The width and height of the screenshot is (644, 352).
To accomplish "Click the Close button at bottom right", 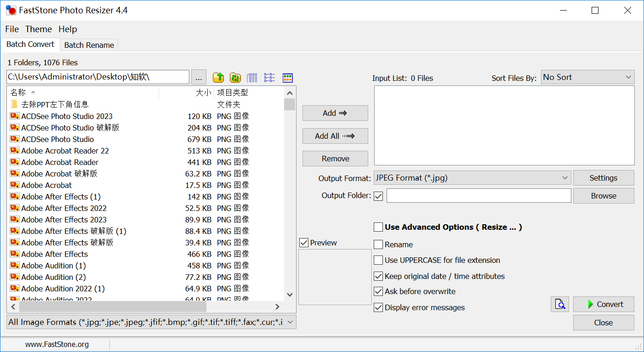I will tap(604, 323).
